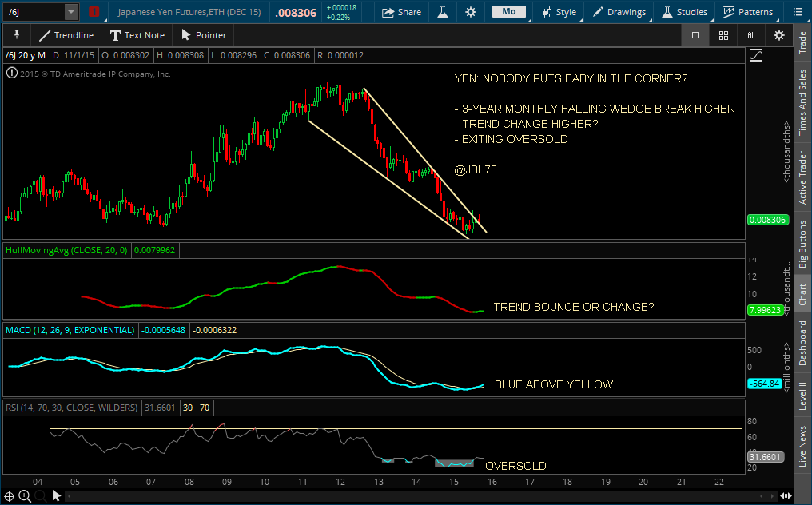Open the Dashboard side tab
Screen dimensions: 812x505
pos(802,343)
